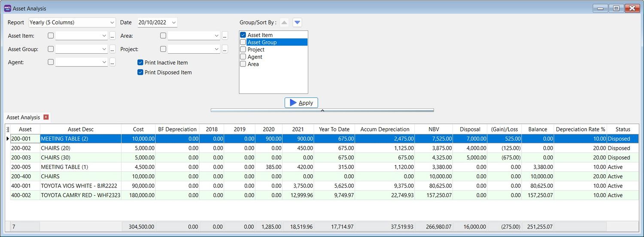Image resolution: width=644 pixels, height=237 pixels.
Task: Open the grid column chooser icon
Action: 7,129
